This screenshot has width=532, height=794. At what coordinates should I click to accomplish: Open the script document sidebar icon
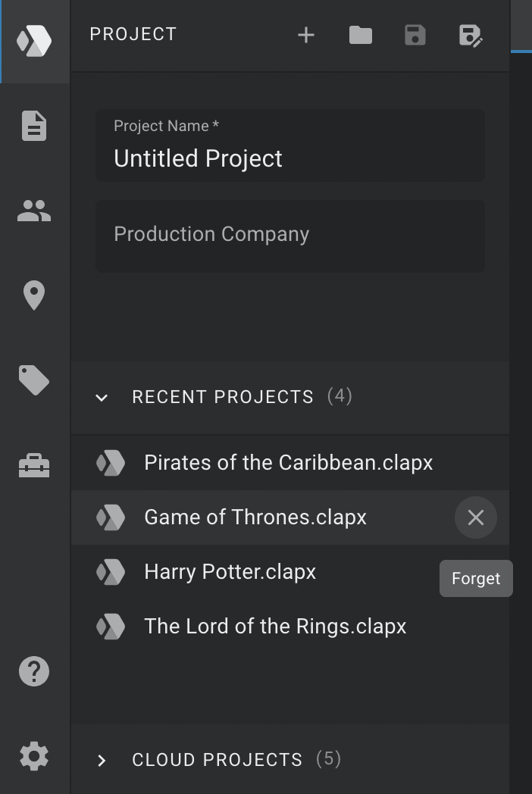pos(34,126)
